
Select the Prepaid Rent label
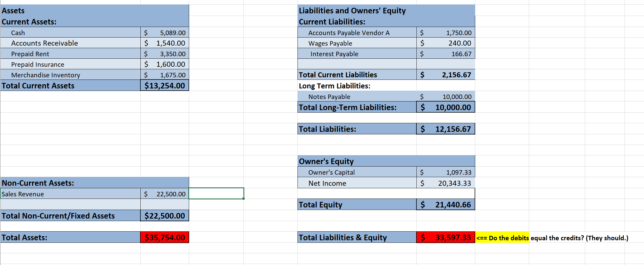(x=70, y=53)
